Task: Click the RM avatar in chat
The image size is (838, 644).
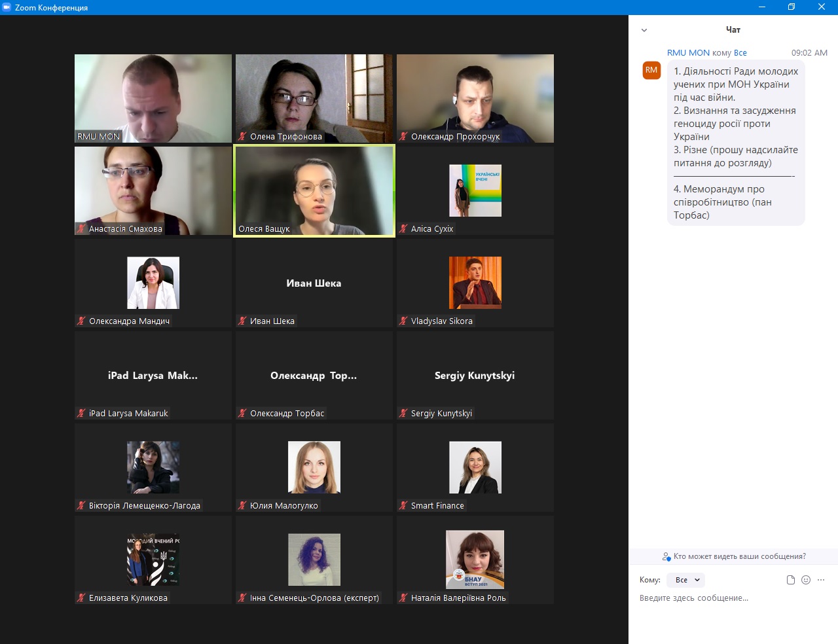Action: click(x=651, y=70)
